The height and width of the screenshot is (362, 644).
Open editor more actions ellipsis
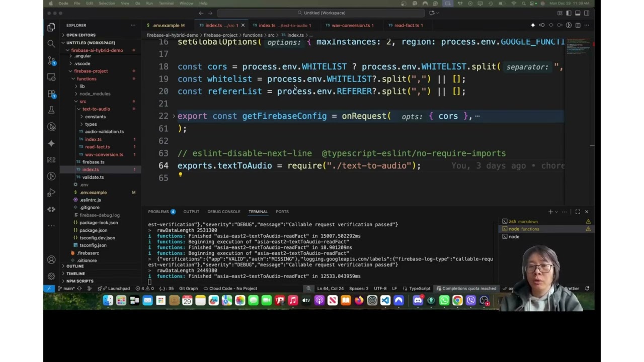click(587, 25)
